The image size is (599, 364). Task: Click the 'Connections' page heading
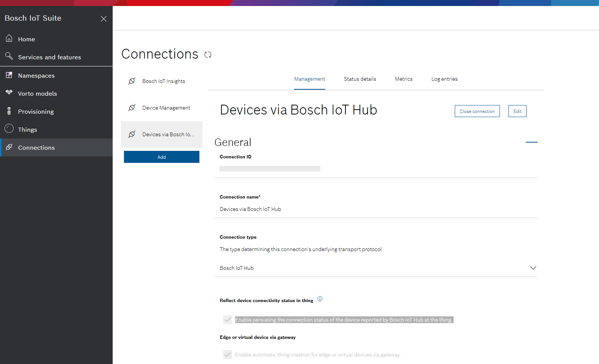point(160,54)
